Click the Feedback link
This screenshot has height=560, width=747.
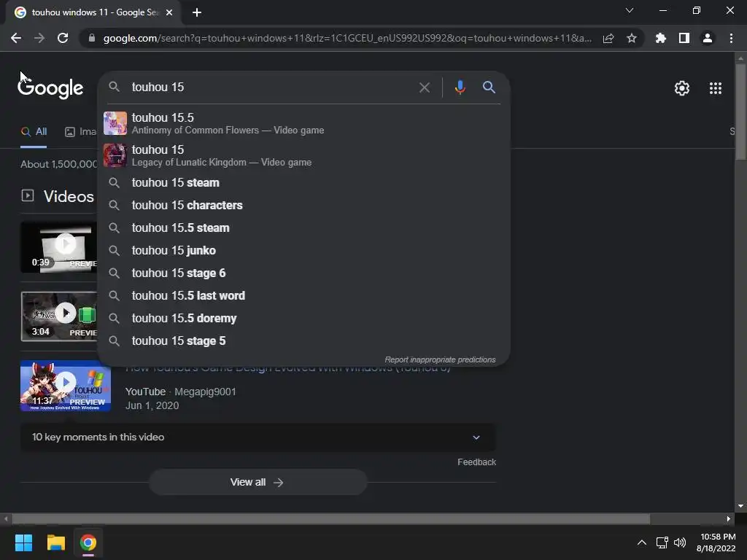(x=476, y=462)
